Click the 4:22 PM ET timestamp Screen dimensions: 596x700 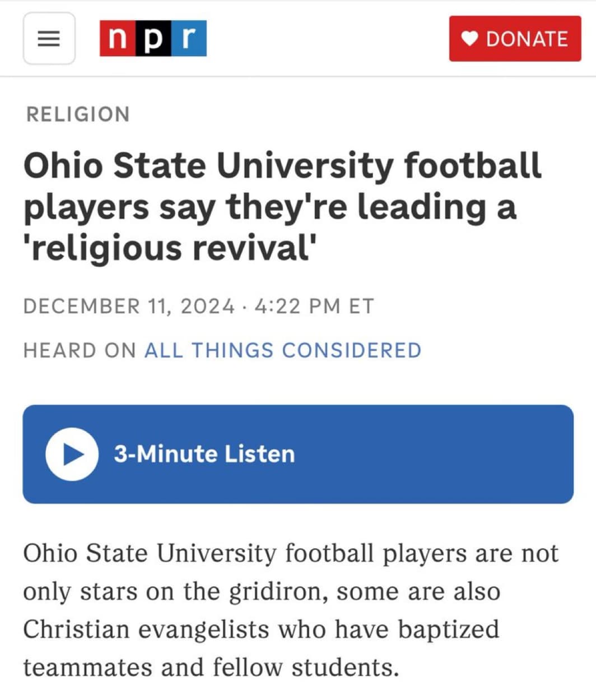point(314,307)
